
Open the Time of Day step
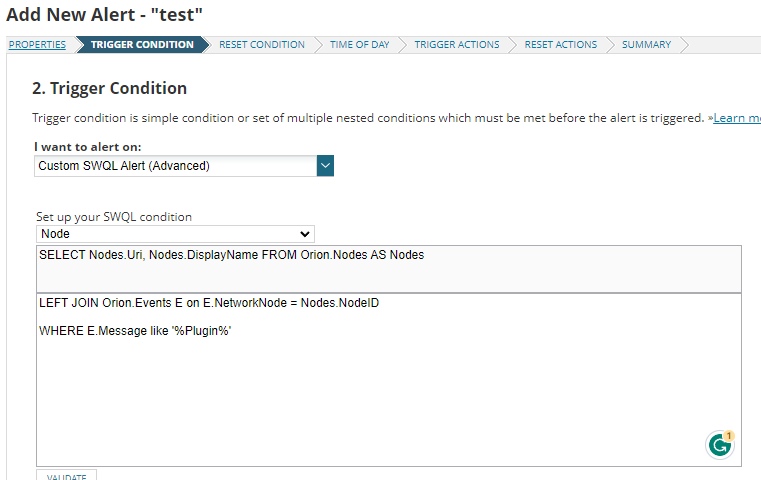click(359, 45)
